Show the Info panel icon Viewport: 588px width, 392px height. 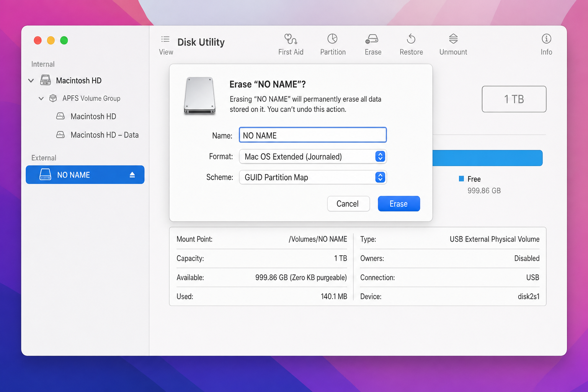(x=546, y=39)
